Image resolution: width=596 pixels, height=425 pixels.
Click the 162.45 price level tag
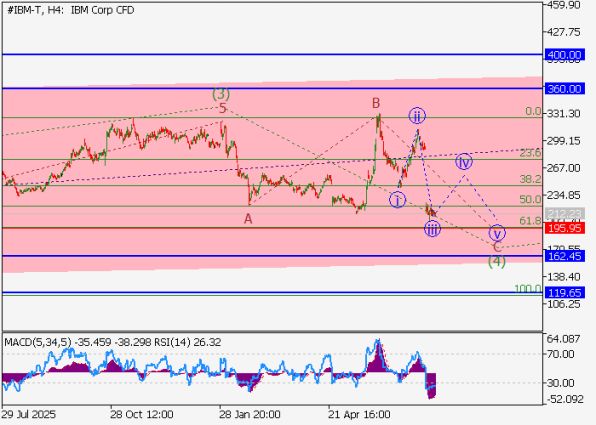pyautogui.click(x=565, y=256)
